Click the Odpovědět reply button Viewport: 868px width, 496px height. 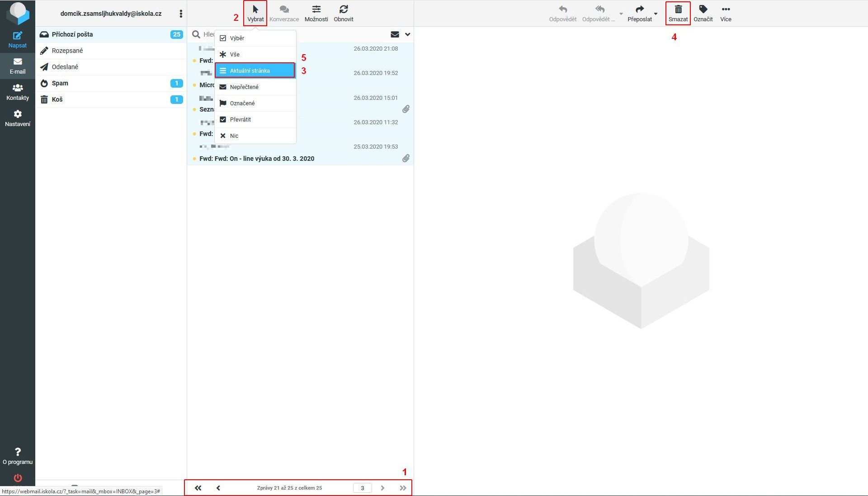coord(563,14)
